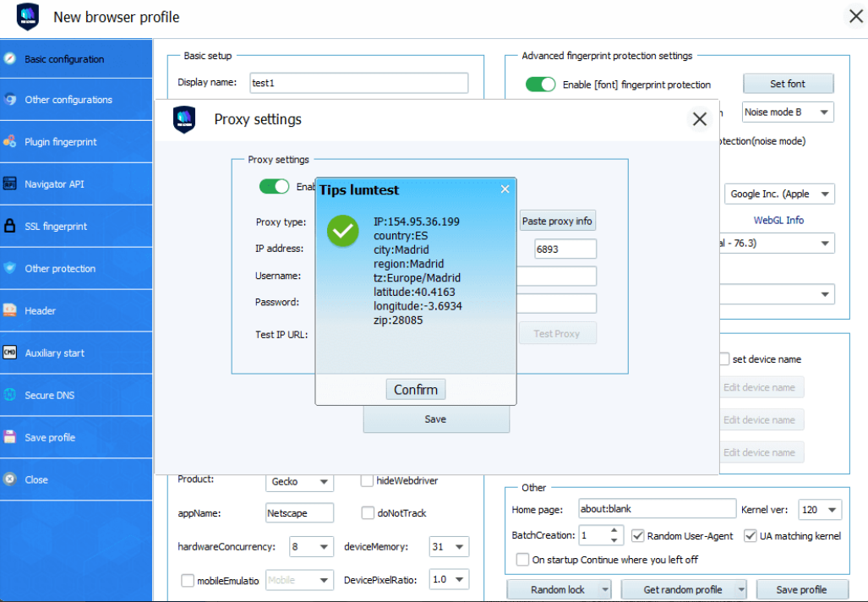868x602 pixels.
Task: Click the Save profile button at bottom right
Action: click(802, 590)
